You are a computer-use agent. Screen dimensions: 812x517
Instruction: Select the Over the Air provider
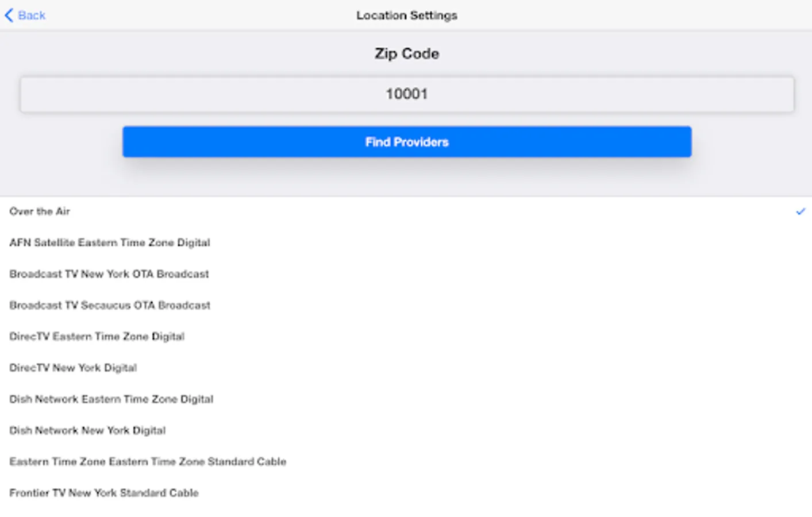click(406, 211)
